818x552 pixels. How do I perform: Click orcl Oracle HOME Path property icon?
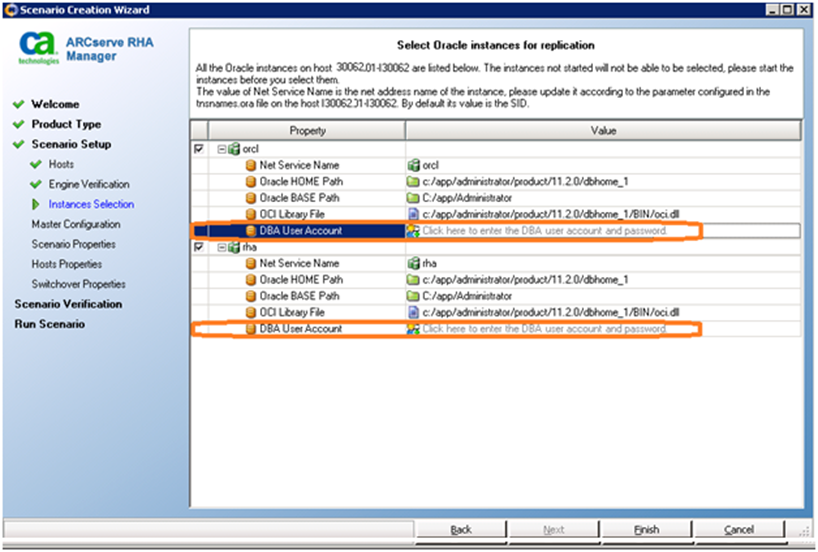coord(251,182)
